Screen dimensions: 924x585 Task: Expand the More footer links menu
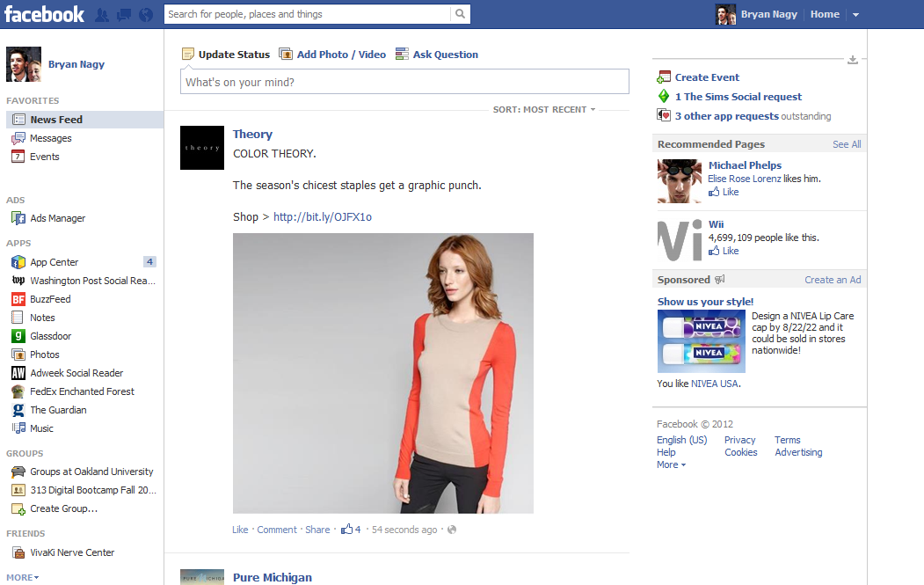(671, 464)
